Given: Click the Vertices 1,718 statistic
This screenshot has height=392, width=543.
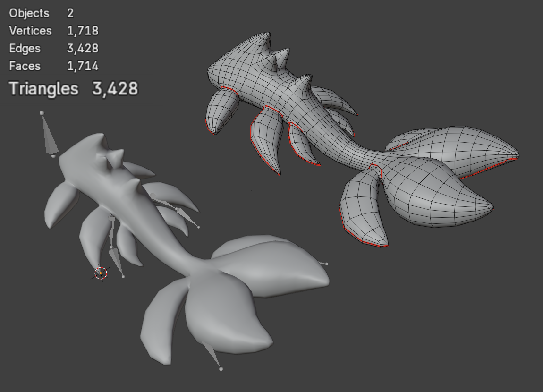Looking at the screenshot, I should (x=54, y=31).
